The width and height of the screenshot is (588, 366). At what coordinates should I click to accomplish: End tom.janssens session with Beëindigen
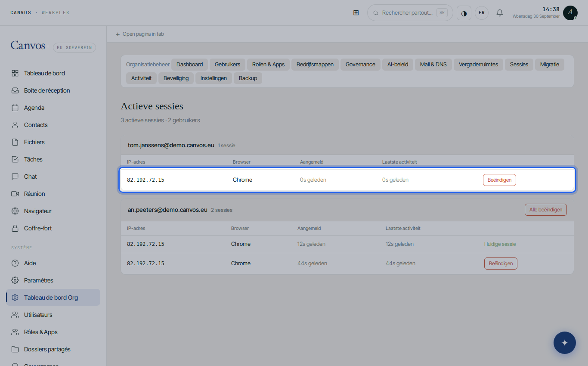[499, 180]
